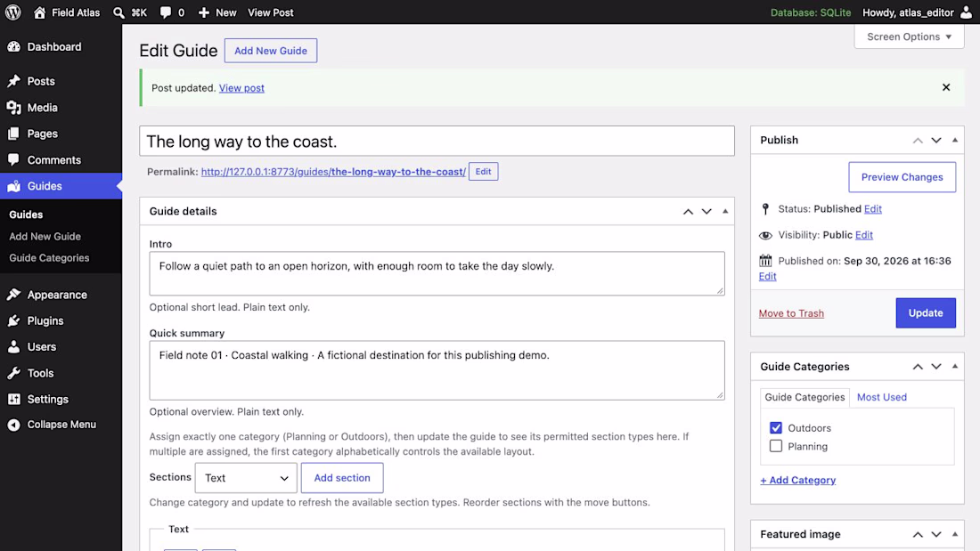Click the Move to Trash link
The height and width of the screenshot is (551, 980).
[791, 313]
